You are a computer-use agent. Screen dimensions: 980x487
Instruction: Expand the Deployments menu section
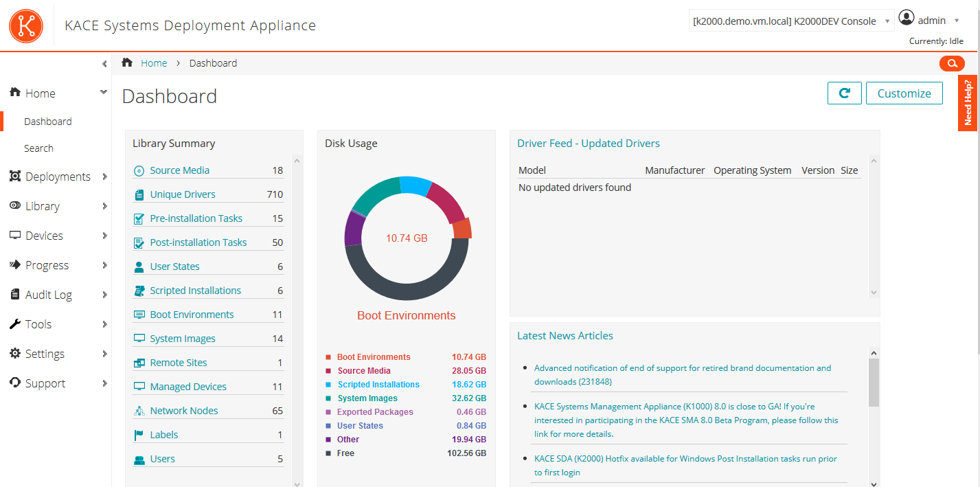click(x=58, y=177)
